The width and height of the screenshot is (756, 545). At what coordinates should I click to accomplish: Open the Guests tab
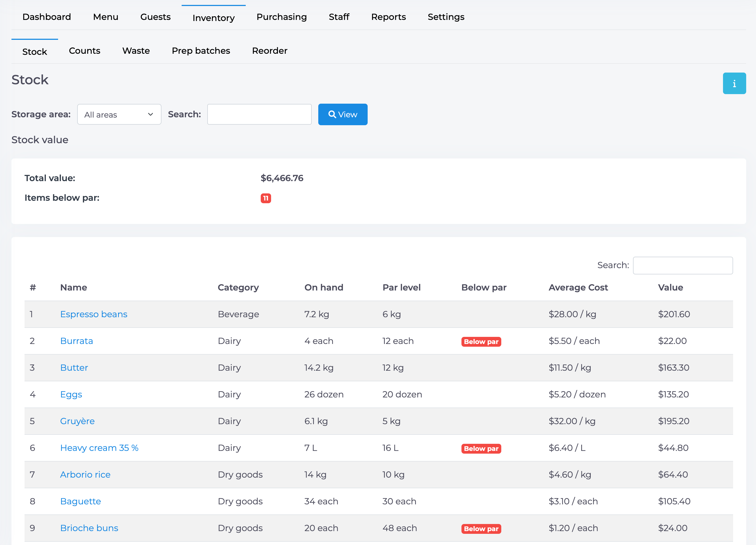[x=155, y=17]
